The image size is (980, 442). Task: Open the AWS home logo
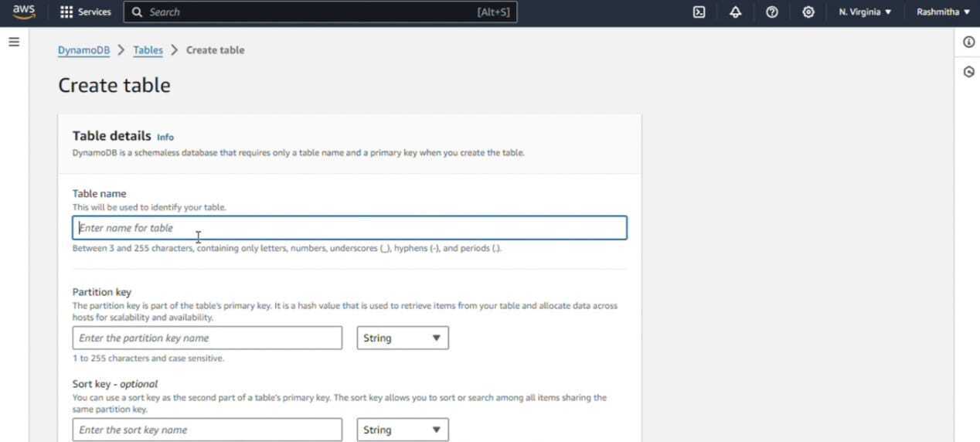pyautogui.click(x=24, y=12)
